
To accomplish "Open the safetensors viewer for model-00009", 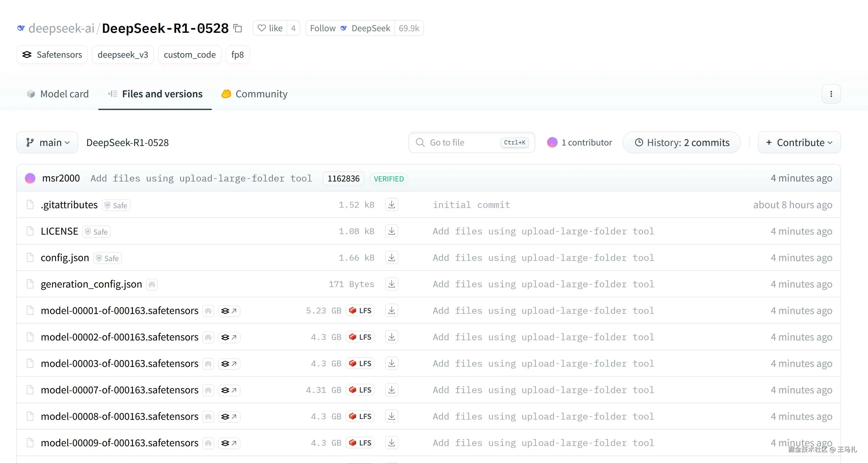I will pyautogui.click(x=229, y=443).
